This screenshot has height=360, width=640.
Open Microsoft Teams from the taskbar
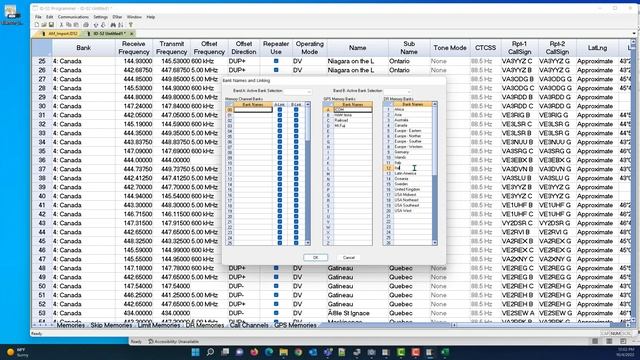(x=328, y=352)
